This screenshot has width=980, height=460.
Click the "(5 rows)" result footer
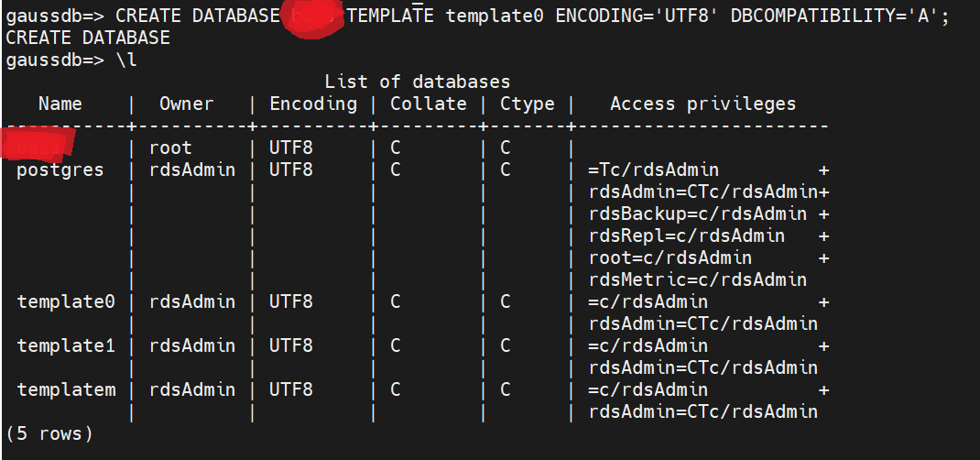point(49,434)
